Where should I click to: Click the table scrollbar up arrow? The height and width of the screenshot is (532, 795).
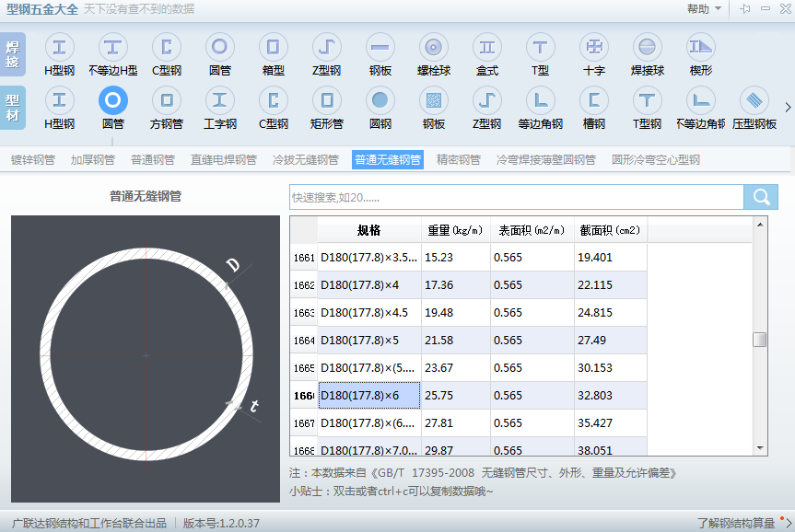[x=759, y=224]
